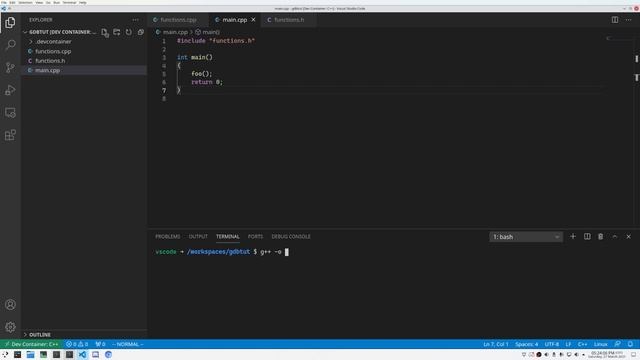Image resolution: width=640 pixels, height=360 pixels.
Task: Open the Search view in activity bar
Action: [10, 44]
